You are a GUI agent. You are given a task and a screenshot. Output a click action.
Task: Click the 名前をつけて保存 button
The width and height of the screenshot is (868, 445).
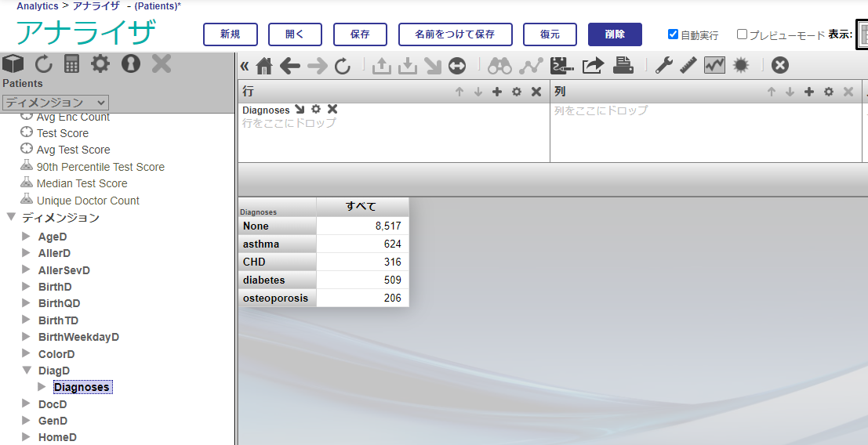click(x=455, y=34)
